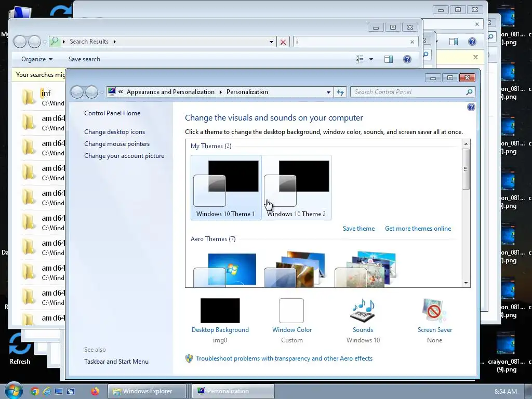The width and height of the screenshot is (532, 399).
Task: Dismiss the yellow info bar in rear window
Action: pos(475,57)
